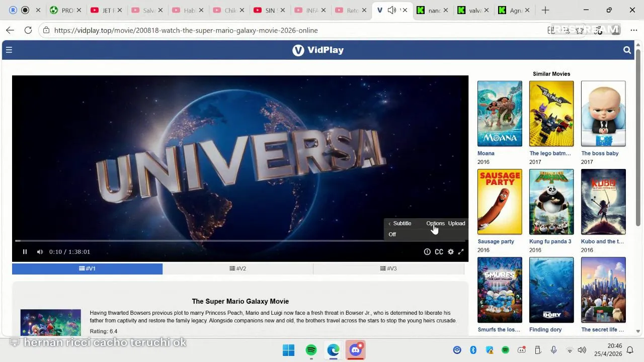Open the VidPlay hamburger menu
Screen dimensions: 644x362
pos(9,50)
